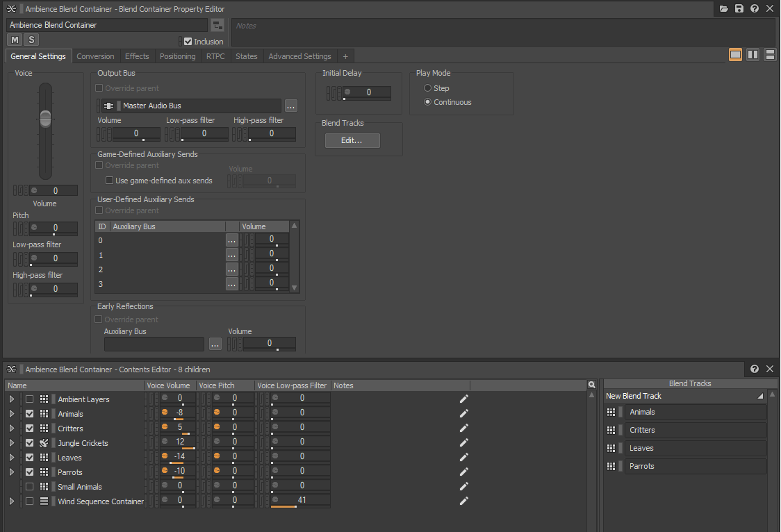Screen dimensions: 781x532
Task: Select the Step play mode
Action: [x=428, y=88]
